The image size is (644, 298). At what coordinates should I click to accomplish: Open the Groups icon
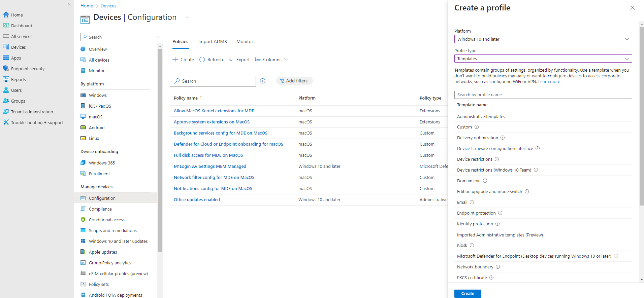[x=6, y=101]
